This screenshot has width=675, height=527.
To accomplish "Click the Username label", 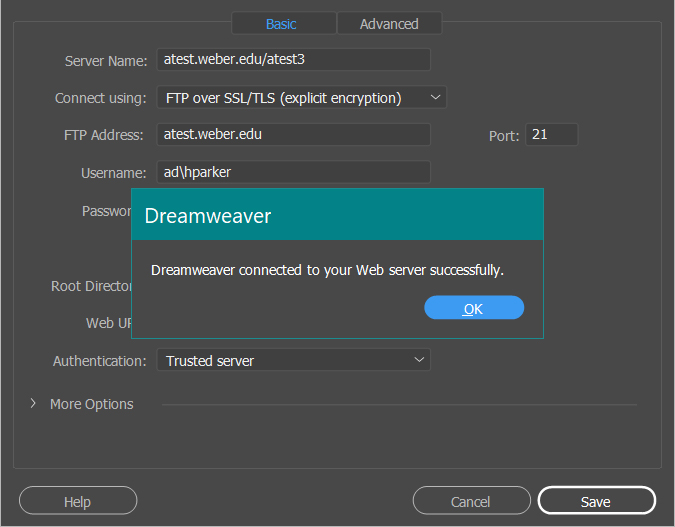I will (114, 173).
